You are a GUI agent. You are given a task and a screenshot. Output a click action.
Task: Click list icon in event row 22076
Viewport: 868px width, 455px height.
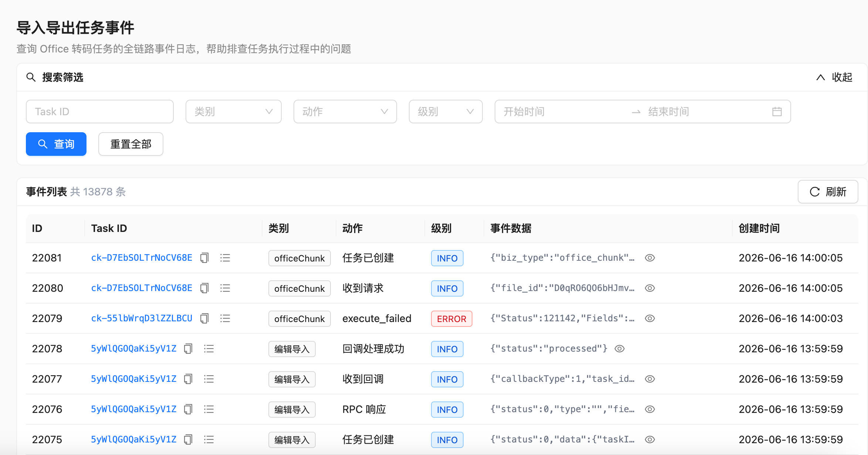209,409
